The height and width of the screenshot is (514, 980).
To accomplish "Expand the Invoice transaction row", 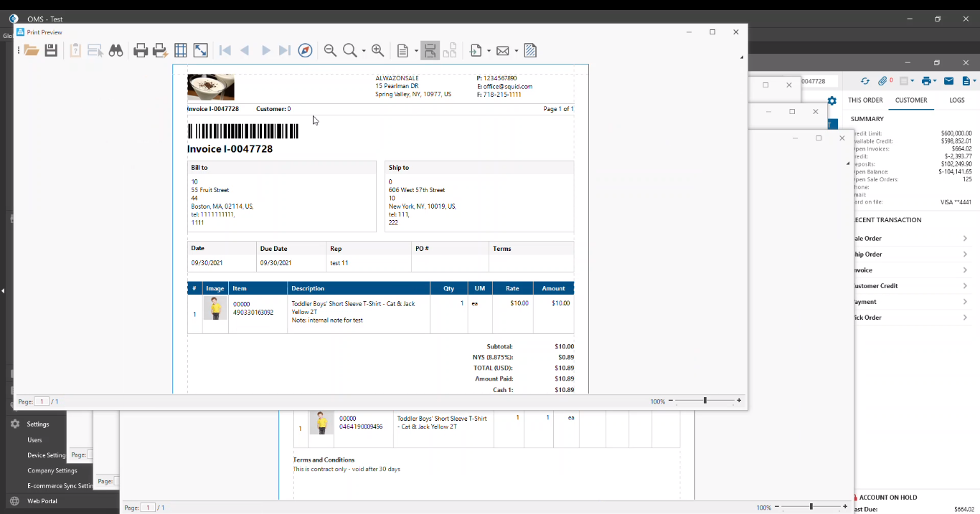I will (x=965, y=270).
